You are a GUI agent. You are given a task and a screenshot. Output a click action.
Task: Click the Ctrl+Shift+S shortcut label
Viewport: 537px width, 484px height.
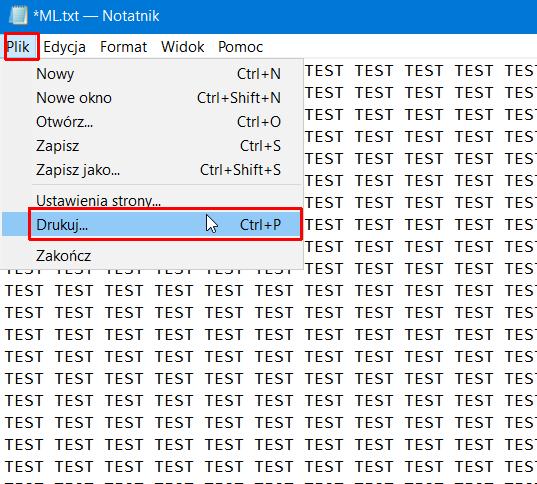(x=240, y=170)
